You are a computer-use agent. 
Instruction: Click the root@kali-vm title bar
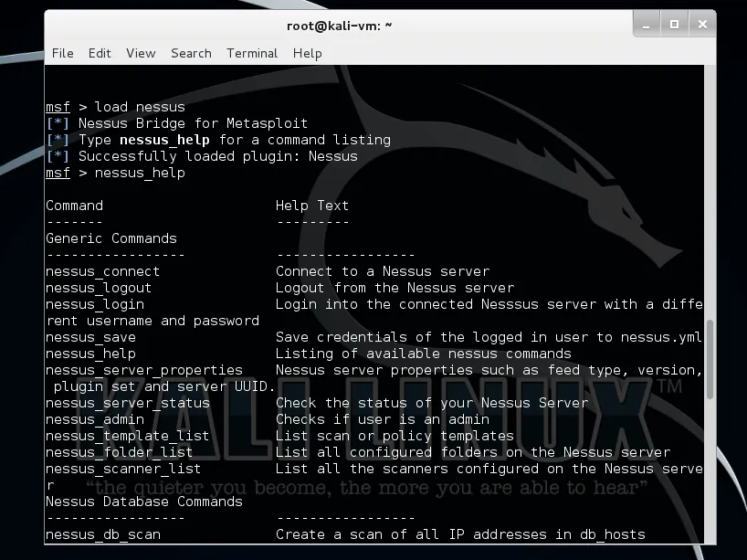tap(340, 25)
